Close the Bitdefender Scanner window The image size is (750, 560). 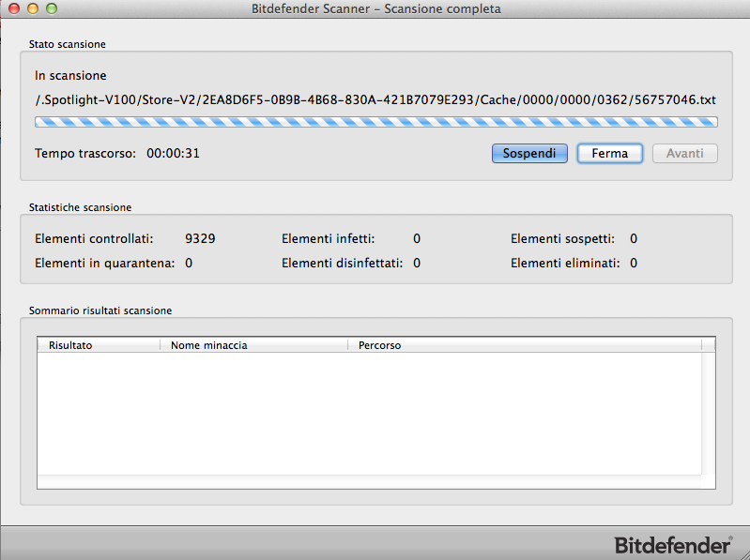point(14,8)
